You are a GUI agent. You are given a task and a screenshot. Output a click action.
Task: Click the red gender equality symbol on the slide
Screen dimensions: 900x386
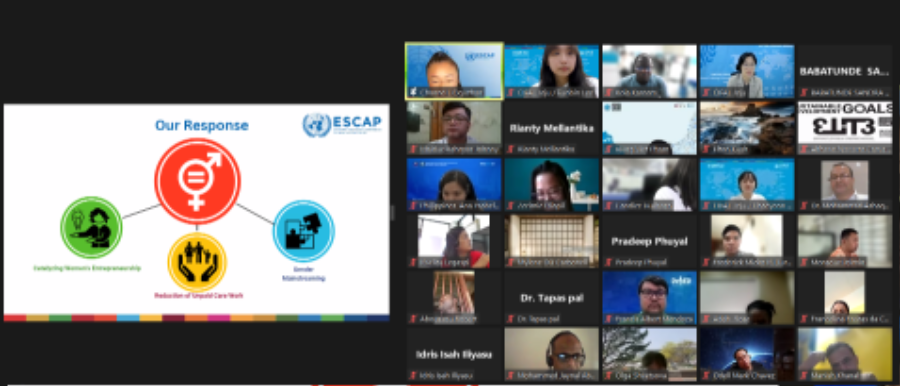(x=197, y=182)
